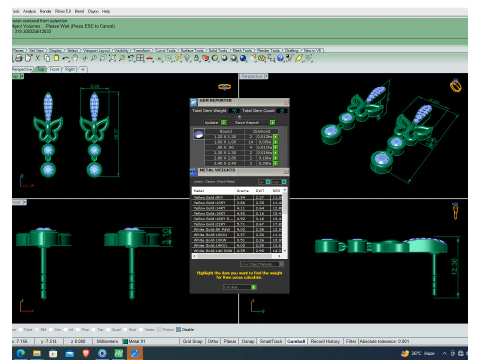This screenshot has height=360, width=480.
Task: Switch to the Right viewport tab
Action: [70, 69]
